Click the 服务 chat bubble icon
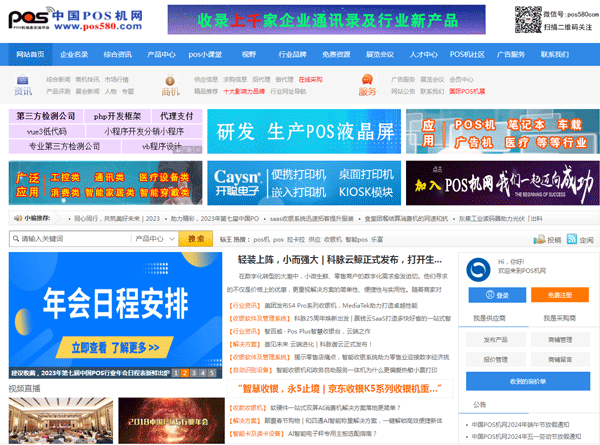This screenshot has height=445, width=600. coord(367,79)
